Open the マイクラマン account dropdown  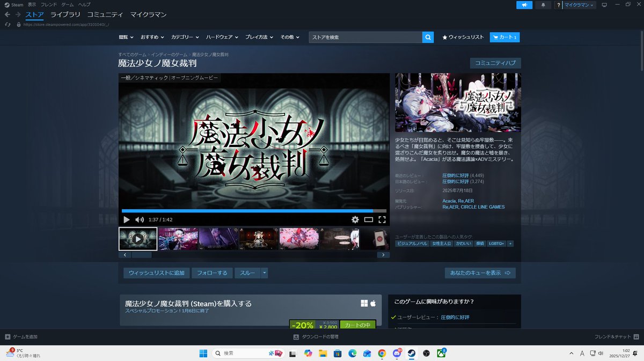click(580, 5)
